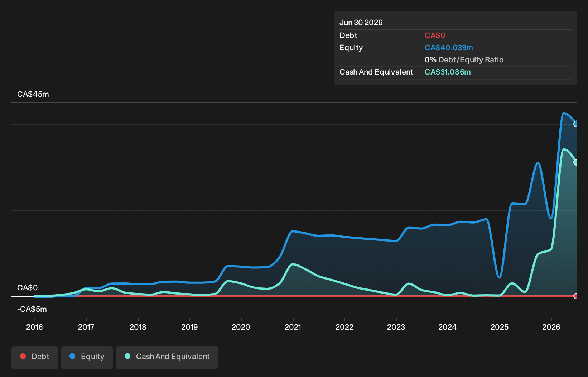Click the 2026 x-axis label

[551, 327]
